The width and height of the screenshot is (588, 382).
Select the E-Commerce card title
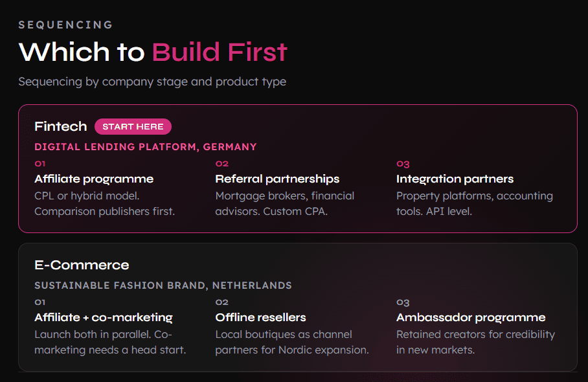(82, 265)
